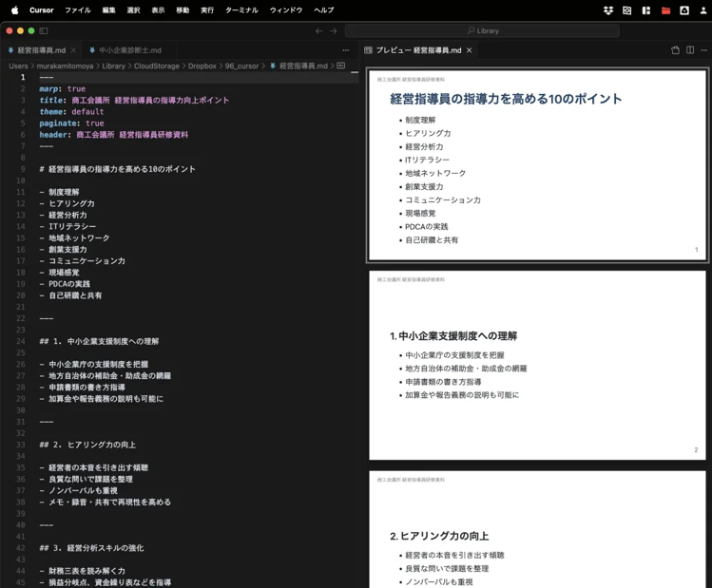This screenshot has height=588, width=712.
Task: Click the forward navigation arrow
Action: 333,30
